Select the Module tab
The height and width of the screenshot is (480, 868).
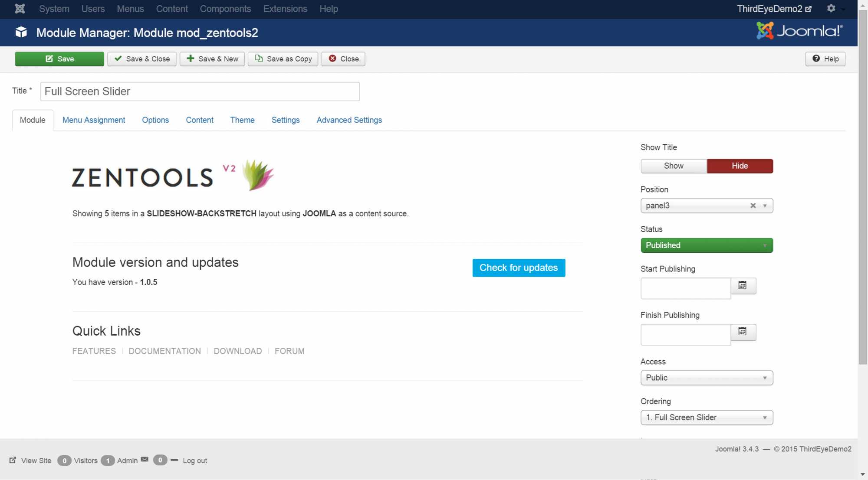33,120
